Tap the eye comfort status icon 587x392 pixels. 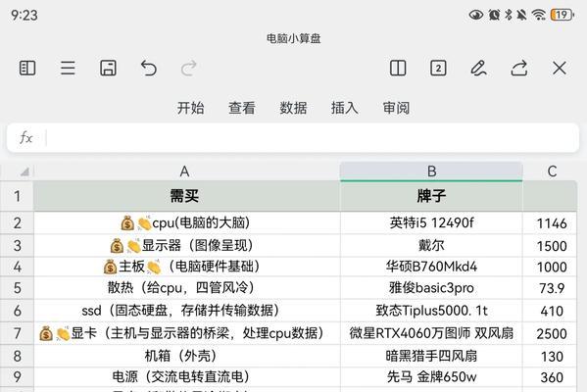476,15
